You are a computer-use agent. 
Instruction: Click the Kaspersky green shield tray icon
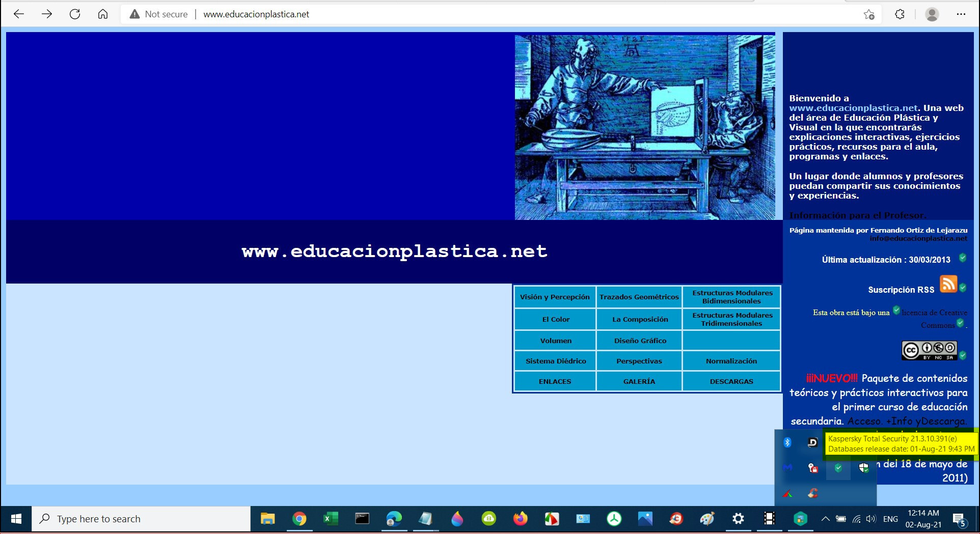tap(838, 468)
